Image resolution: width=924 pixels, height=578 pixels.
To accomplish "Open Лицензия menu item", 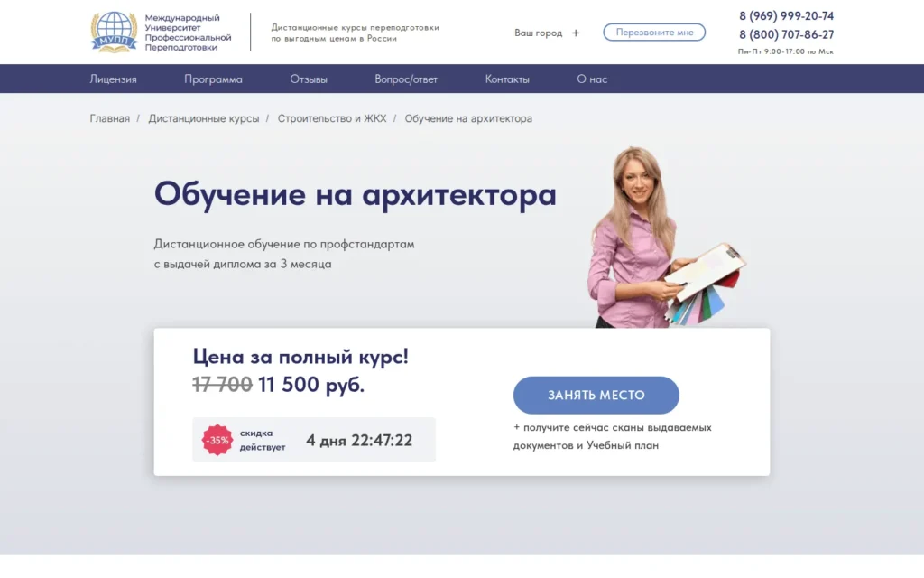I will (113, 79).
